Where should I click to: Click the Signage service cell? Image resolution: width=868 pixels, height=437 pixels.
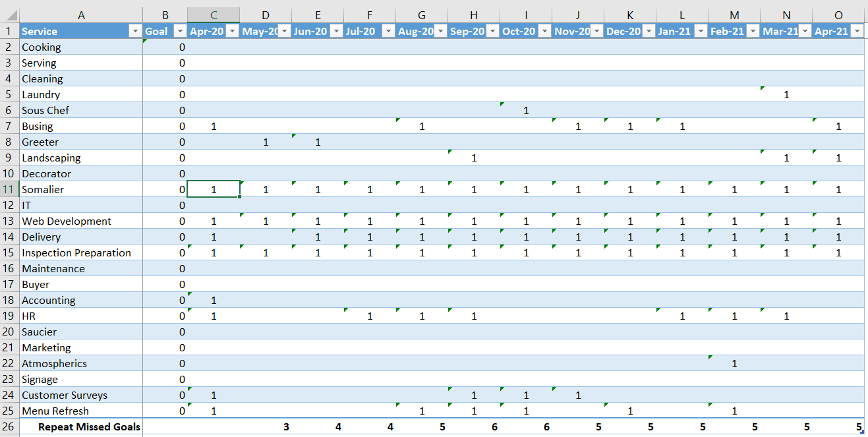click(81, 379)
